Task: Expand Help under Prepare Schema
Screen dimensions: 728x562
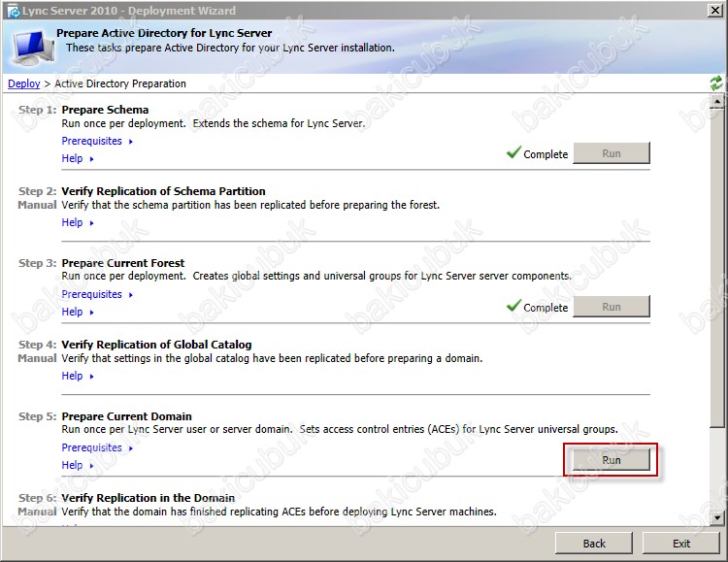Action: point(78,158)
